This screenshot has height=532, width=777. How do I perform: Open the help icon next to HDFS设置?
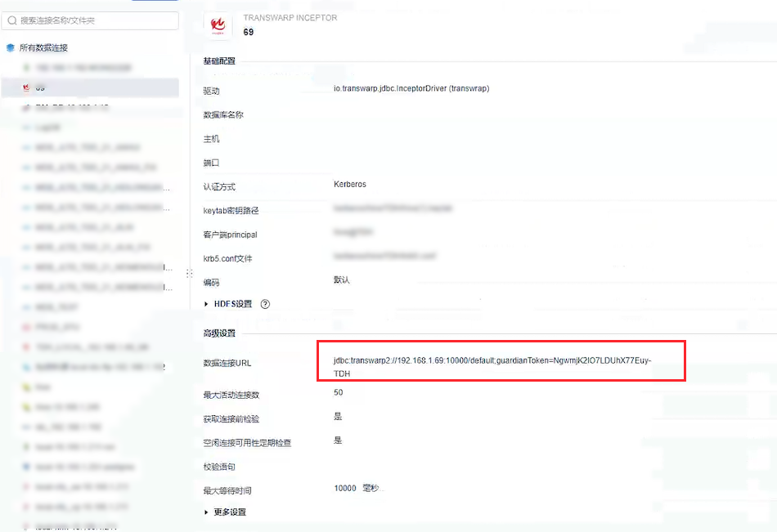click(x=265, y=304)
